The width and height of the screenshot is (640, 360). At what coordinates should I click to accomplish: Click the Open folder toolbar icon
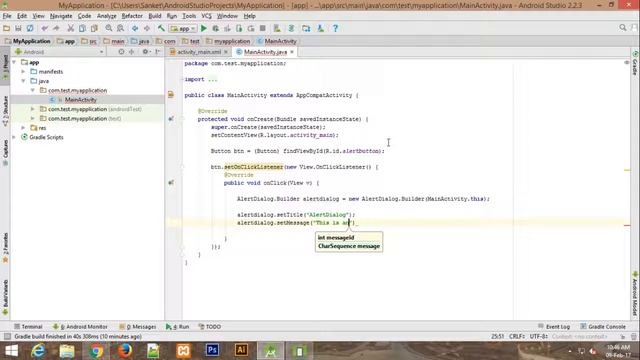7,28
